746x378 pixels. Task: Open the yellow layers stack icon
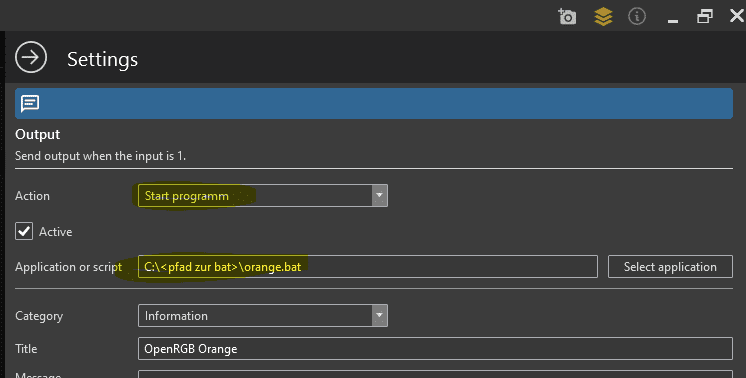click(x=603, y=17)
